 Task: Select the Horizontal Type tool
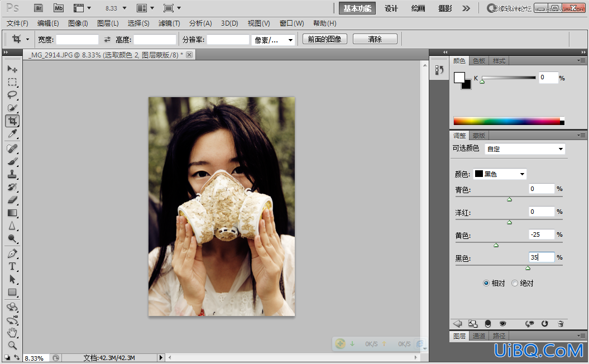coord(12,266)
